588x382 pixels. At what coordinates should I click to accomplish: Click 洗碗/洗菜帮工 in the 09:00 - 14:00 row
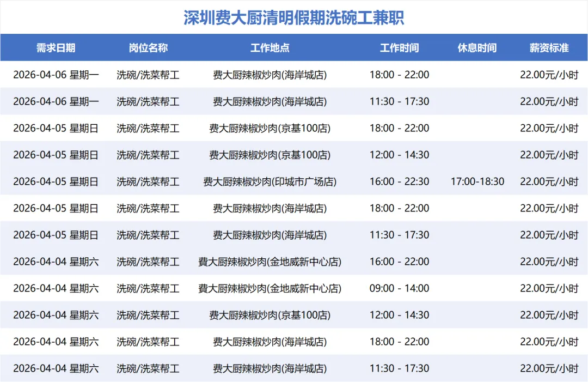[148, 288]
